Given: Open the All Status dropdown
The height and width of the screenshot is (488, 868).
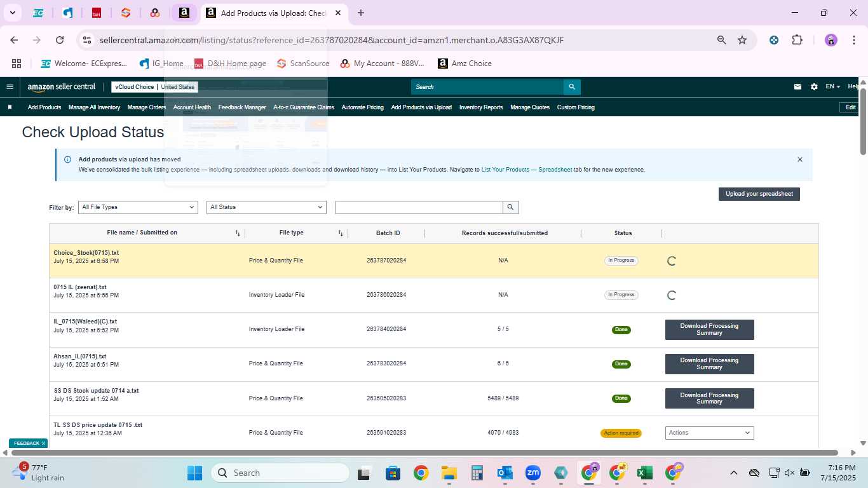Looking at the screenshot, I should click(266, 207).
